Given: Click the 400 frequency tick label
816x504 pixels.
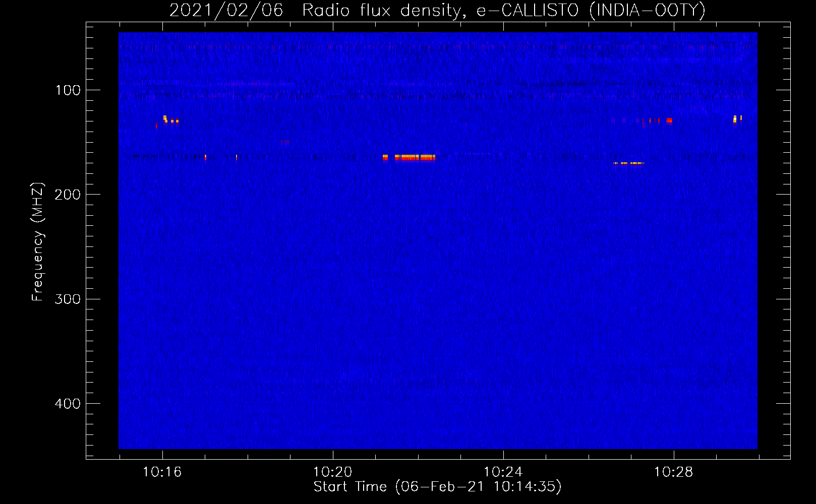Looking at the screenshot, I should pos(68,404).
